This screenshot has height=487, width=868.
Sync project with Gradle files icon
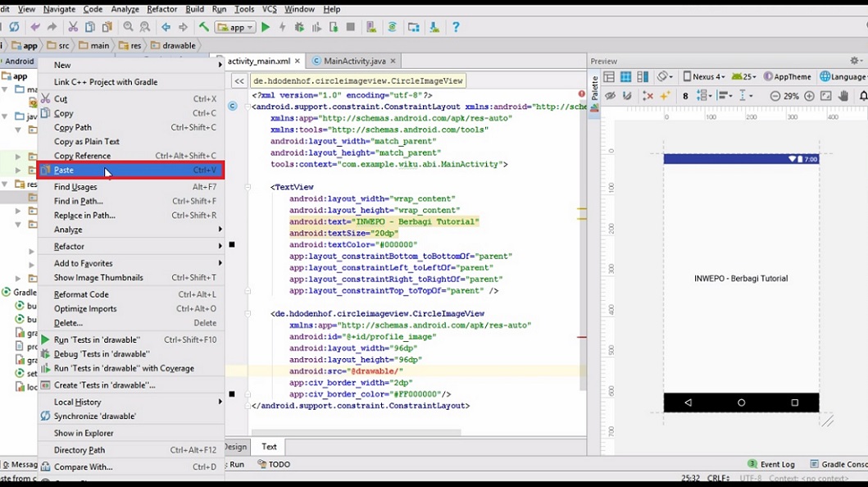393,26
